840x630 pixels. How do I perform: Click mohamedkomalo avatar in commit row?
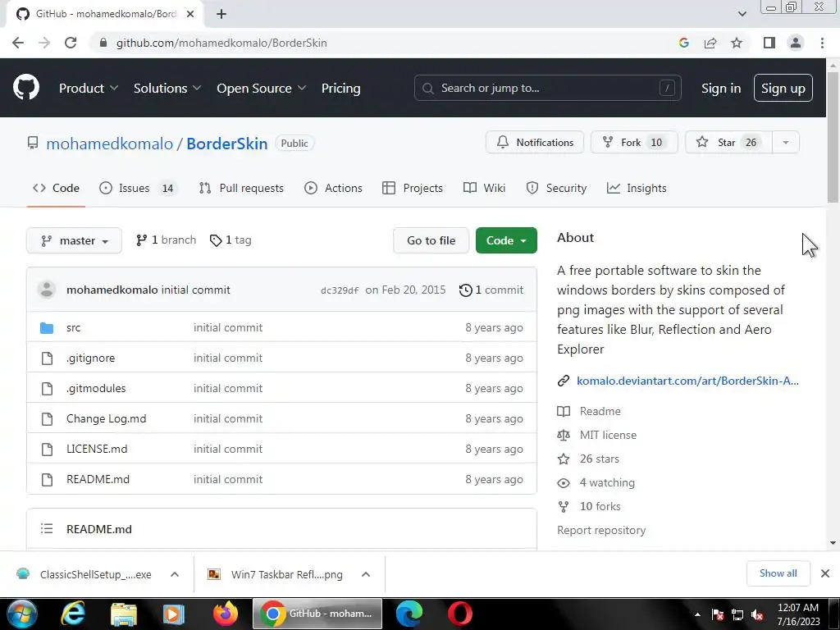pyautogui.click(x=47, y=290)
